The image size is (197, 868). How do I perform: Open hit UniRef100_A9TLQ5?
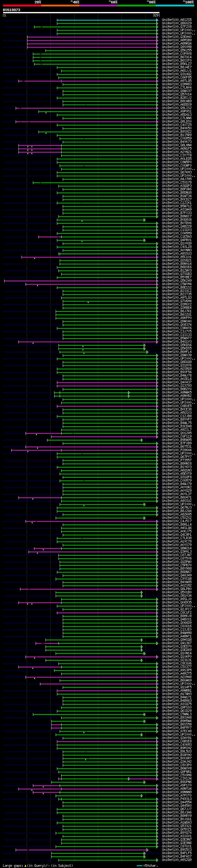pyautogui.click(x=177, y=81)
